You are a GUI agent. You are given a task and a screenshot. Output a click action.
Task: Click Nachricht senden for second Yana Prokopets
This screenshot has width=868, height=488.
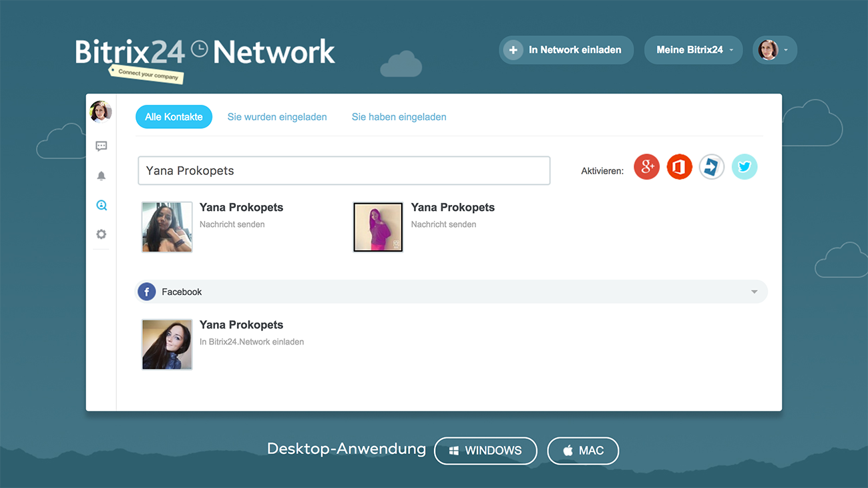(x=444, y=224)
